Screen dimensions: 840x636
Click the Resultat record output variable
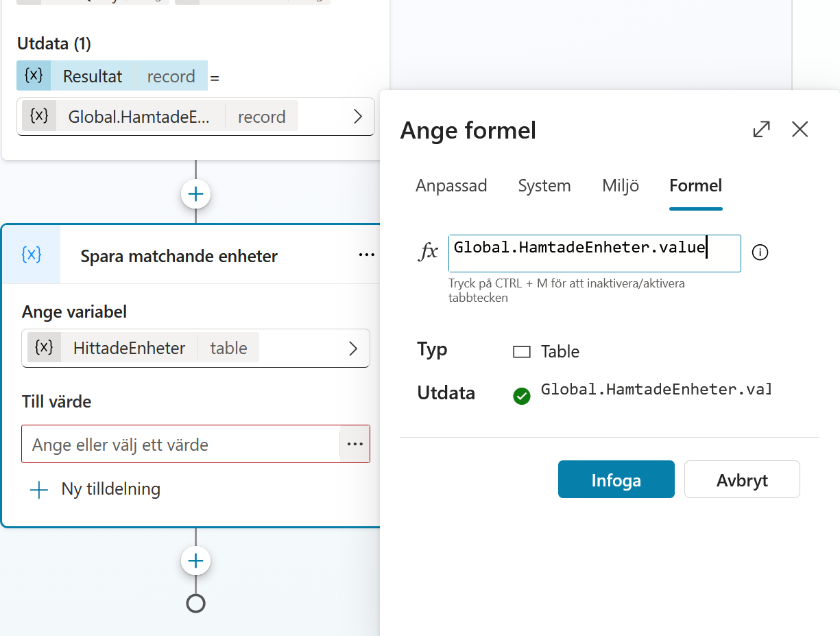click(x=112, y=75)
